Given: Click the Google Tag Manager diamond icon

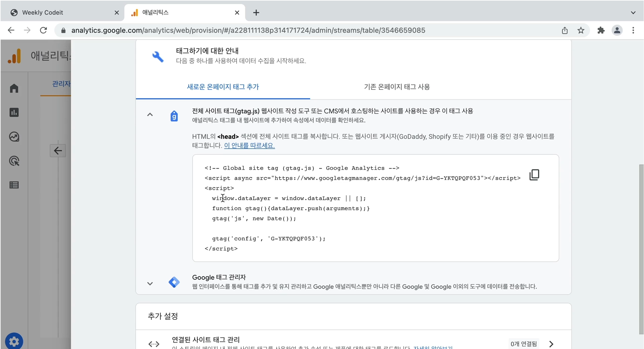Looking at the screenshot, I should click(x=174, y=282).
